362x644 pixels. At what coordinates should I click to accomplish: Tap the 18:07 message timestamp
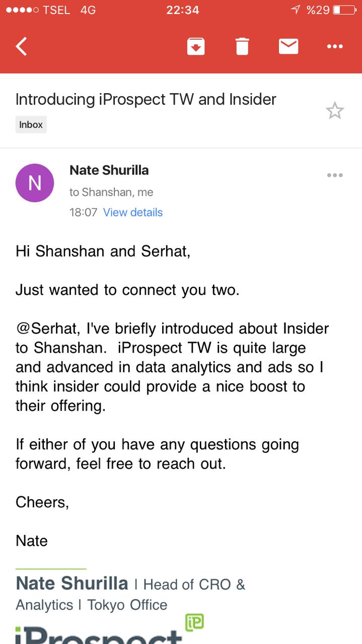pyautogui.click(x=83, y=212)
